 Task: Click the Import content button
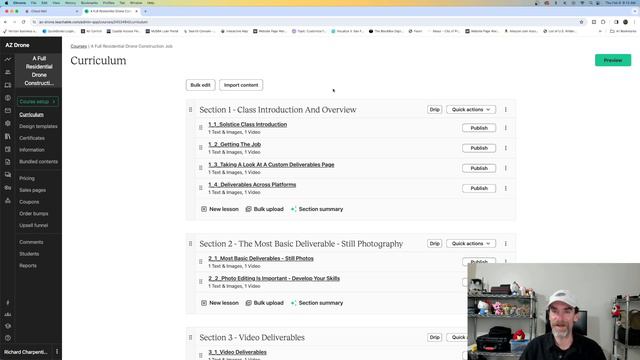click(241, 85)
